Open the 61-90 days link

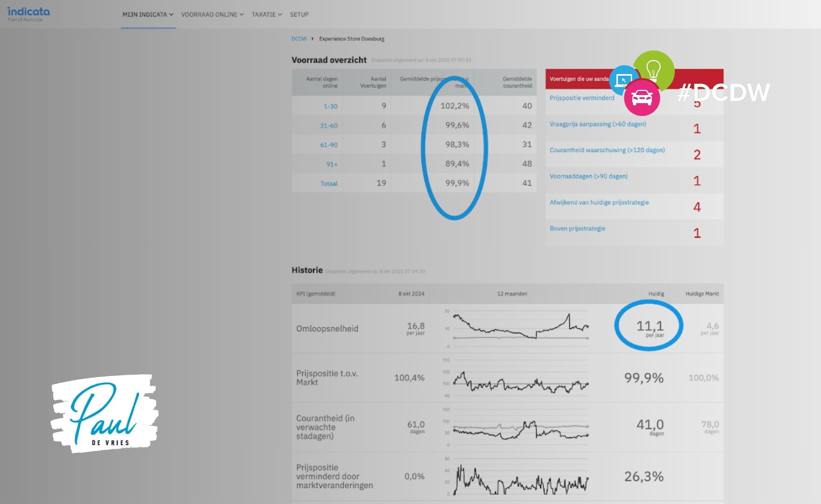329,145
